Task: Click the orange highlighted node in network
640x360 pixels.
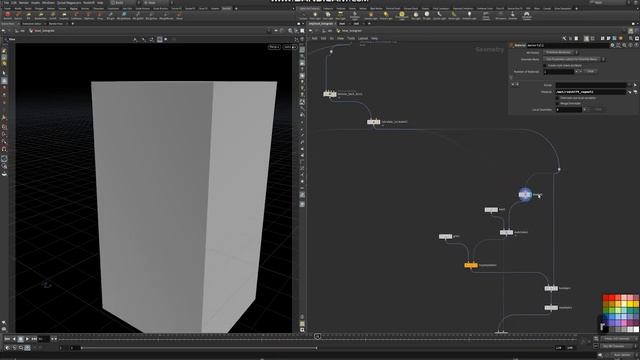Action: tap(471, 265)
